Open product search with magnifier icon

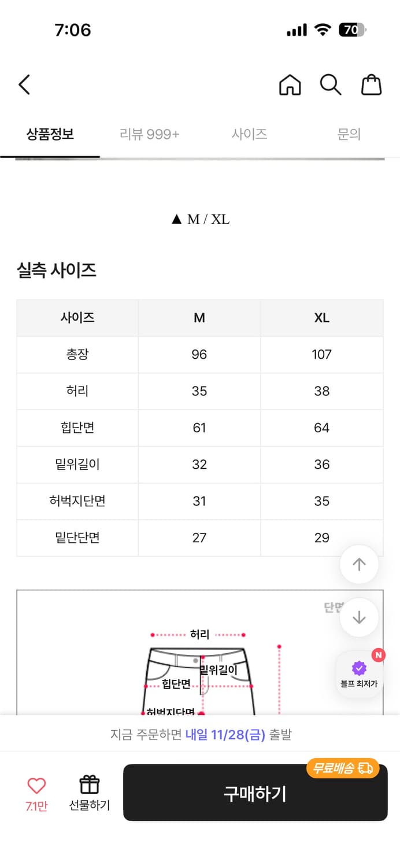[x=330, y=84]
